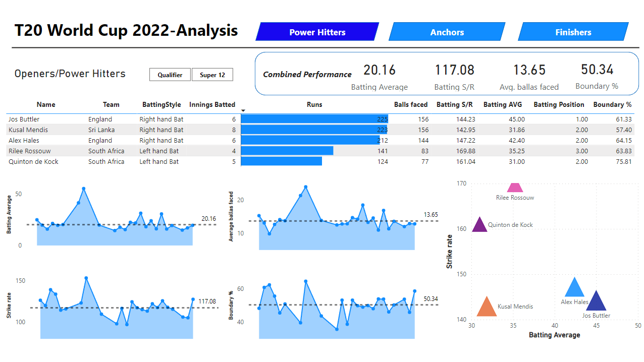
Task: Sort table by Batting S/R header
Action: point(454,104)
